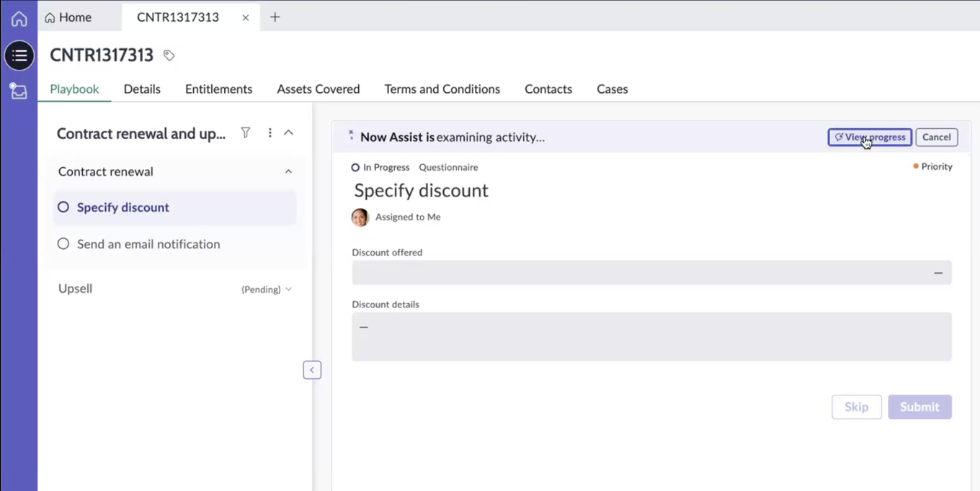The image size is (980, 491).
Task: Click the Contract renewal stage heading
Action: (105, 171)
